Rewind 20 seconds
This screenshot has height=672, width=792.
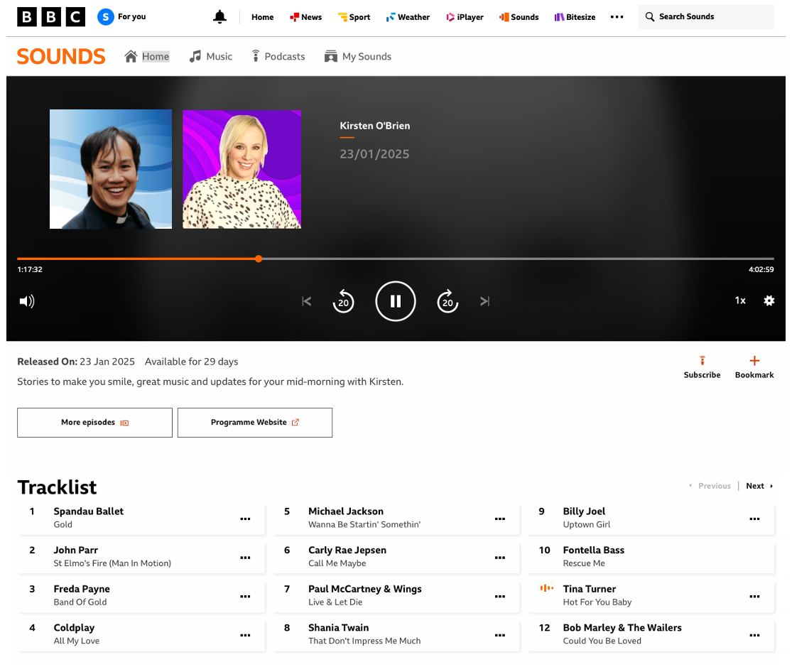pos(344,301)
